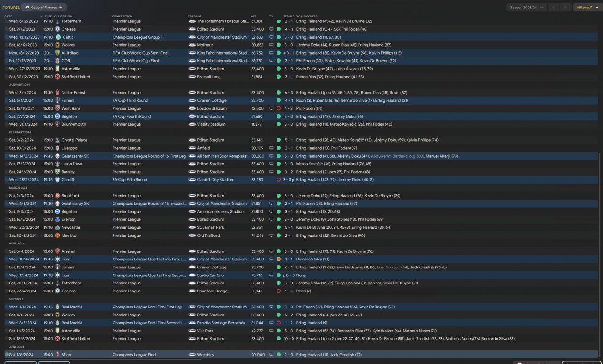
Task: Sort by the DATE column header
Action: pyautogui.click(x=8, y=16)
